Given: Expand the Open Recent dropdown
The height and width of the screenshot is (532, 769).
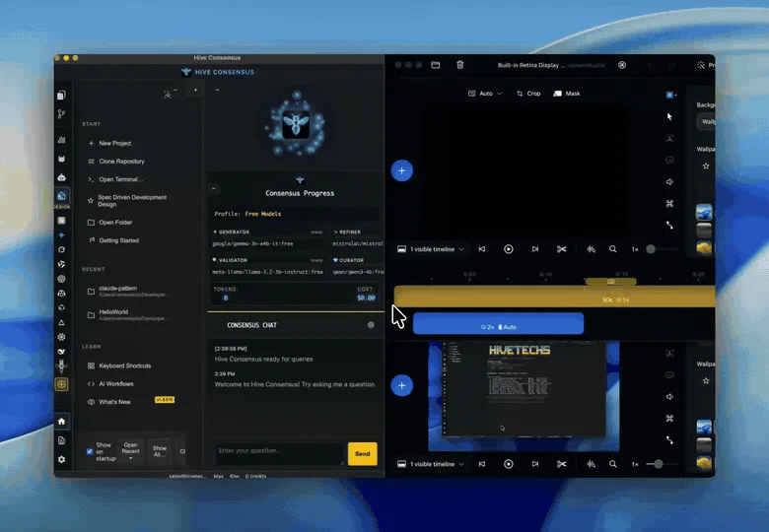Looking at the screenshot, I should coord(130,451).
